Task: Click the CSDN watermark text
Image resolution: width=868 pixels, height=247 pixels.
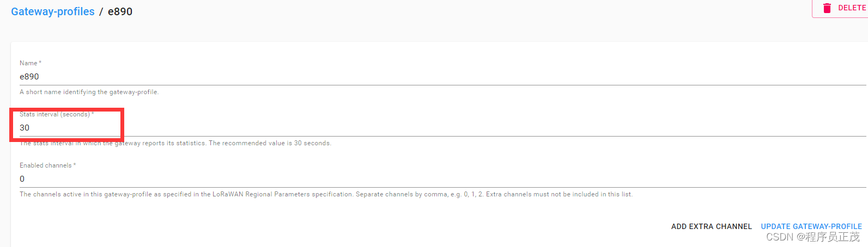Action: 812,237
